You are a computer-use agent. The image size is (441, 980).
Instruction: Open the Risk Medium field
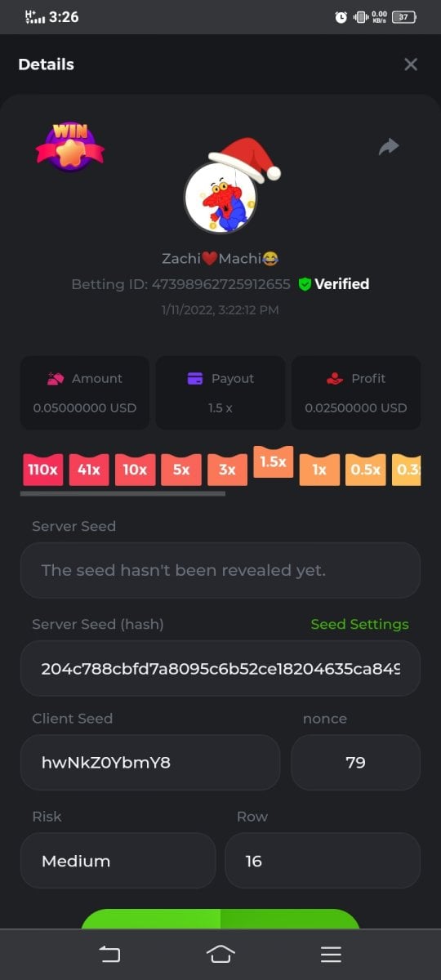point(118,861)
